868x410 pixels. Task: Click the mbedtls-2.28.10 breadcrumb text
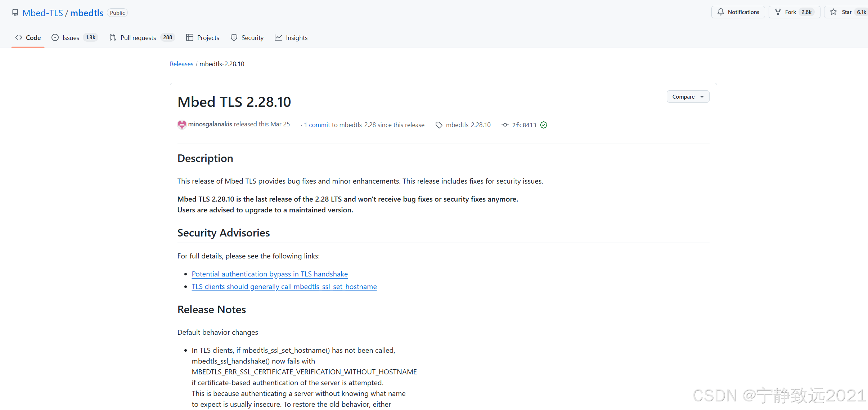[222, 64]
